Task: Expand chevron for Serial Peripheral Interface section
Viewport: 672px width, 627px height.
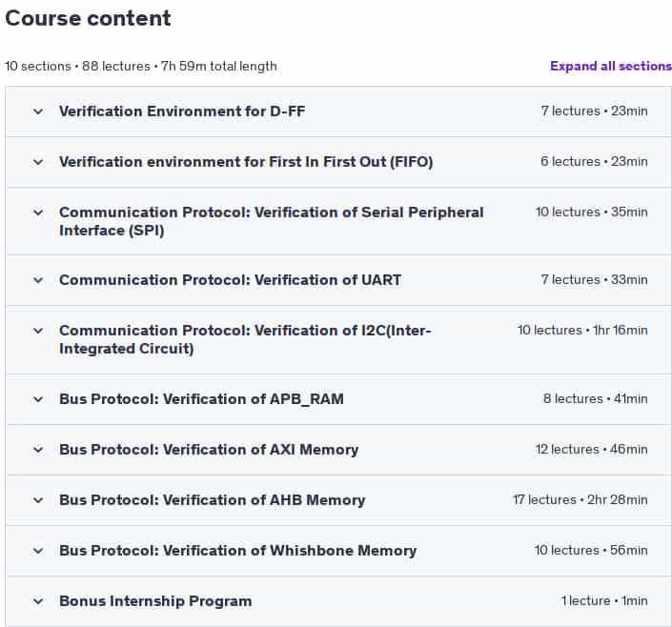Action: [x=38, y=212]
